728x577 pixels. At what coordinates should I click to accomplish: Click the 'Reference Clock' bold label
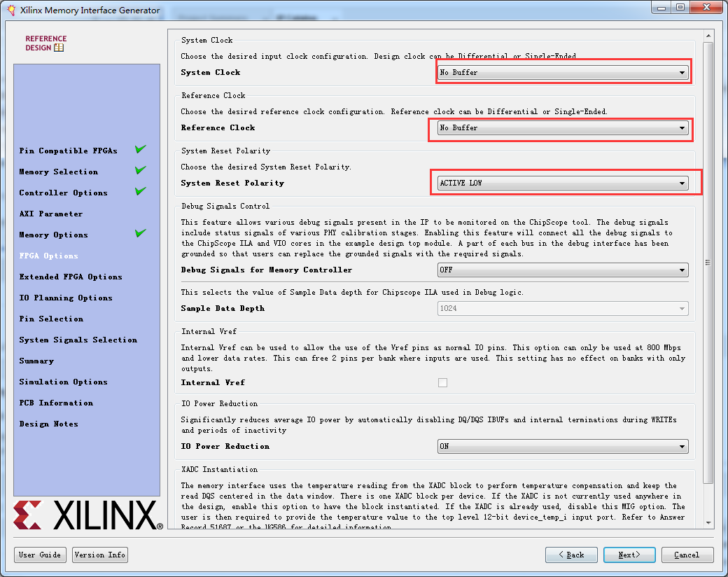pos(218,127)
